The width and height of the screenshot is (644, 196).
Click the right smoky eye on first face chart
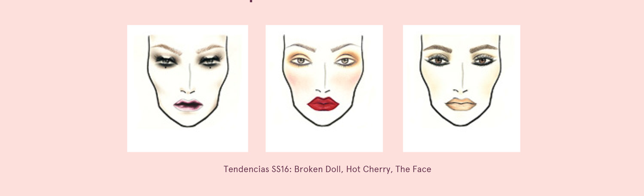coord(210,60)
